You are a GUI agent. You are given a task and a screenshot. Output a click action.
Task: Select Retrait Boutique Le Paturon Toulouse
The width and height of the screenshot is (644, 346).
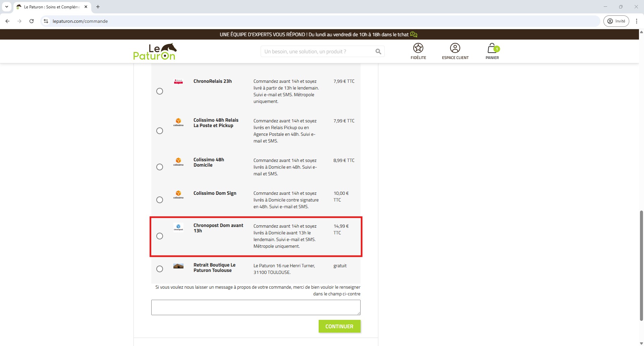[160, 269]
